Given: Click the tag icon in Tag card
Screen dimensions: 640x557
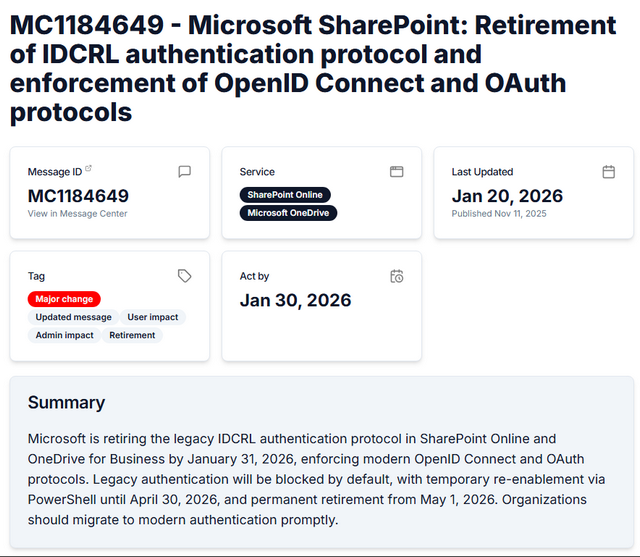Looking at the screenshot, I should 184,275.
